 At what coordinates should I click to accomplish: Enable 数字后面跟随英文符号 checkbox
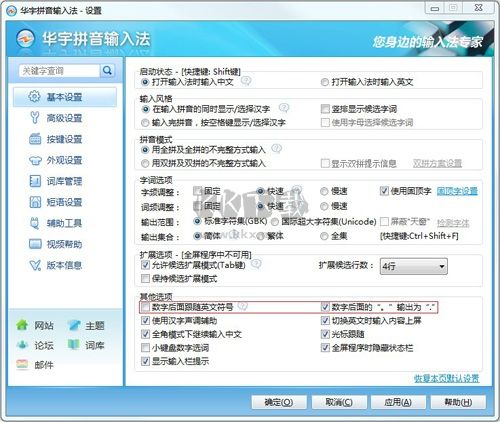(x=145, y=307)
